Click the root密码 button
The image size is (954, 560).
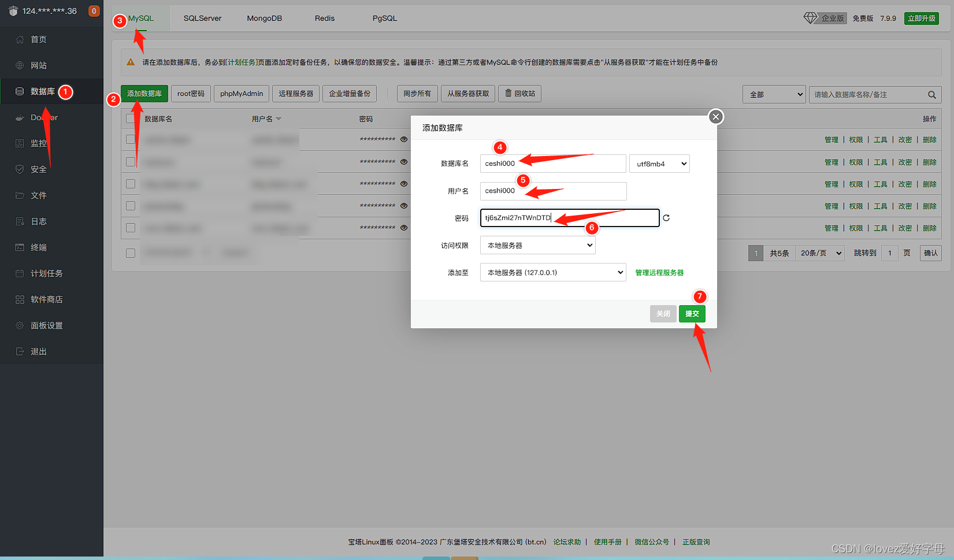coord(191,94)
